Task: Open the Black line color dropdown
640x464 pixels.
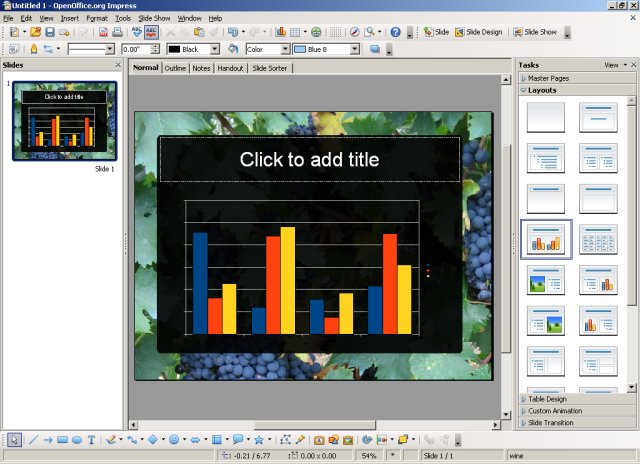Action: click(214, 49)
